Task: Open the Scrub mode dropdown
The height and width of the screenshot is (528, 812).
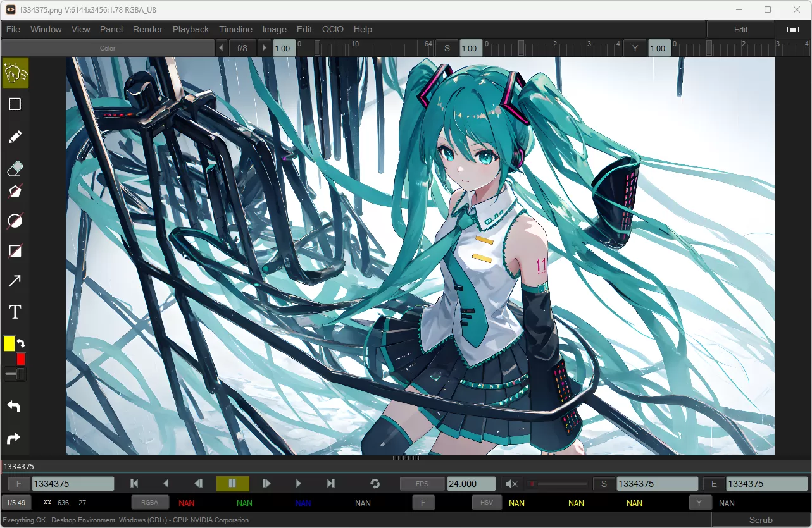Action: pos(759,519)
